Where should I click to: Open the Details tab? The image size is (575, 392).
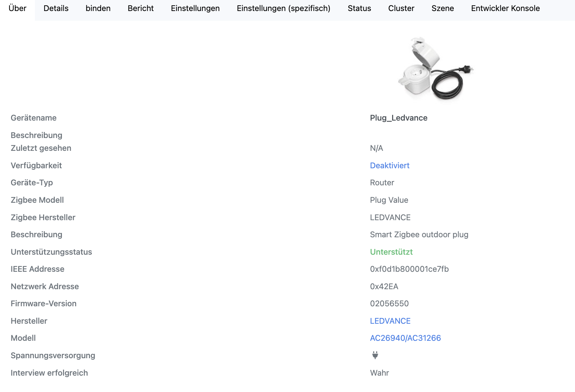pos(56,8)
